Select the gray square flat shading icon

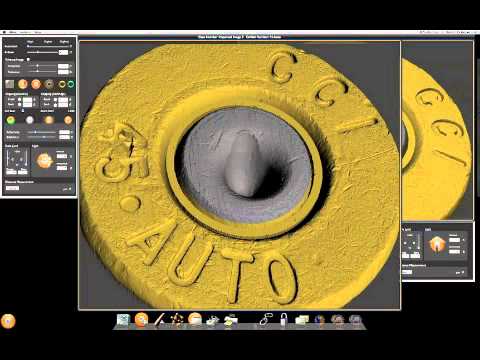pos(10,84)
